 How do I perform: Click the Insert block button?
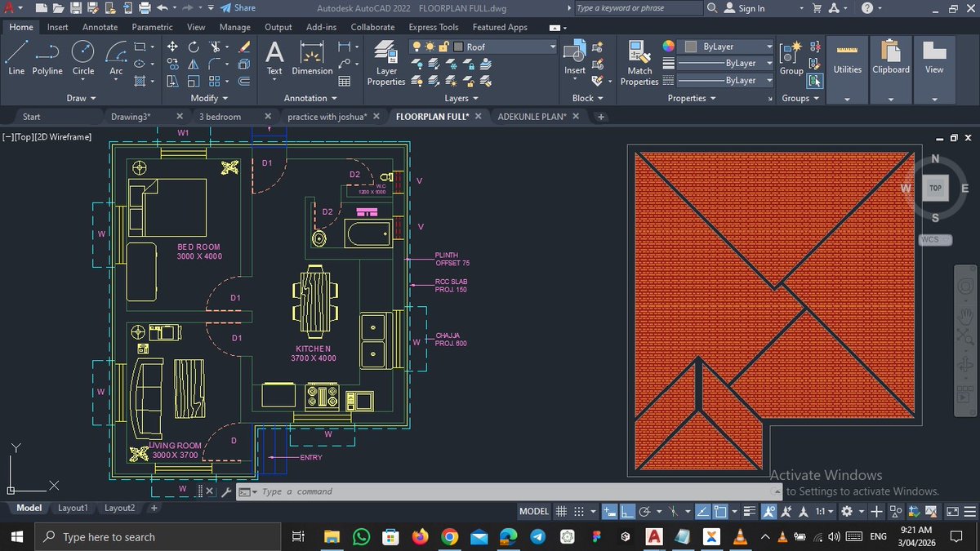(x=575, y=58)
